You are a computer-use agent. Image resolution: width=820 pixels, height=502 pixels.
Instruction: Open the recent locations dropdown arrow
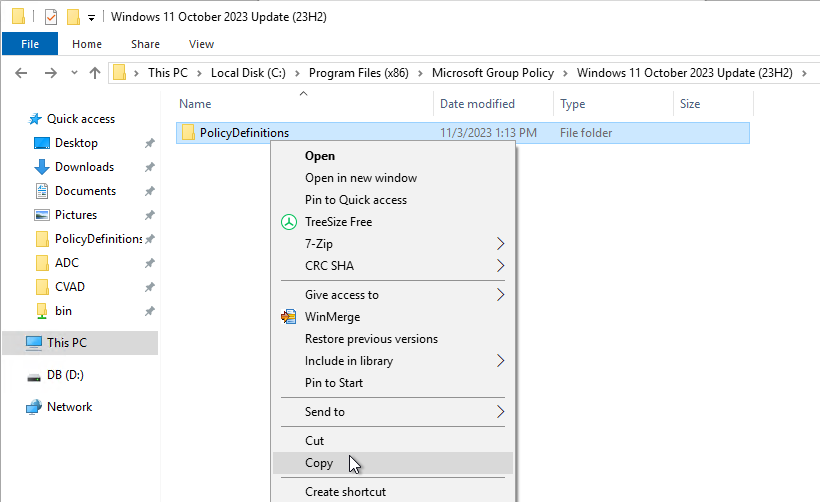coord(74,73)
